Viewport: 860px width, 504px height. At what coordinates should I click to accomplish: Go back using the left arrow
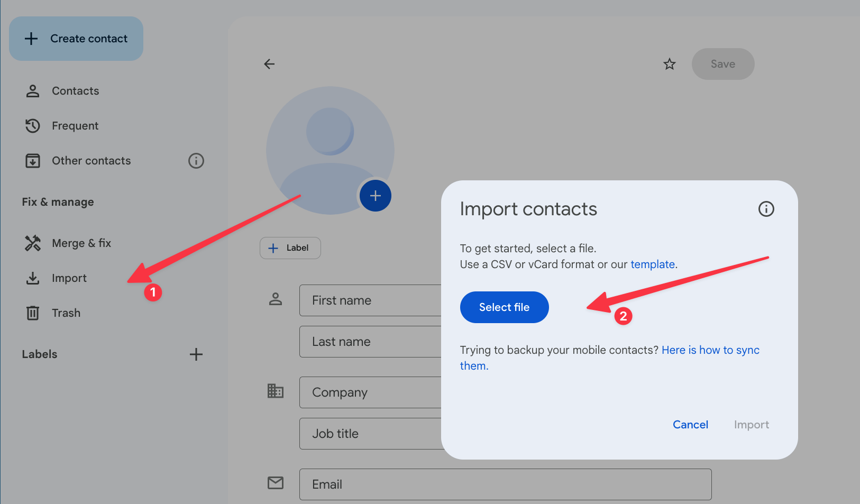coord(269,64)
